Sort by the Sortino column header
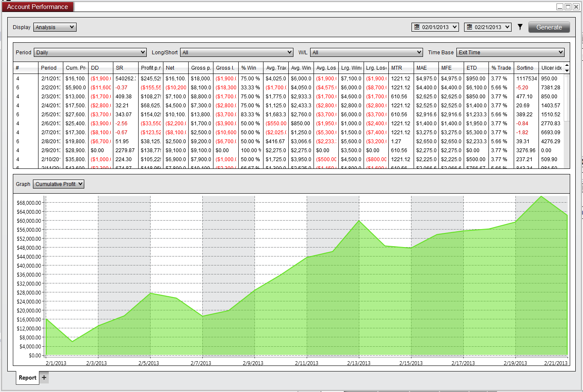The height and width of the screenshot is (392, 583). (x=526, y=68)
